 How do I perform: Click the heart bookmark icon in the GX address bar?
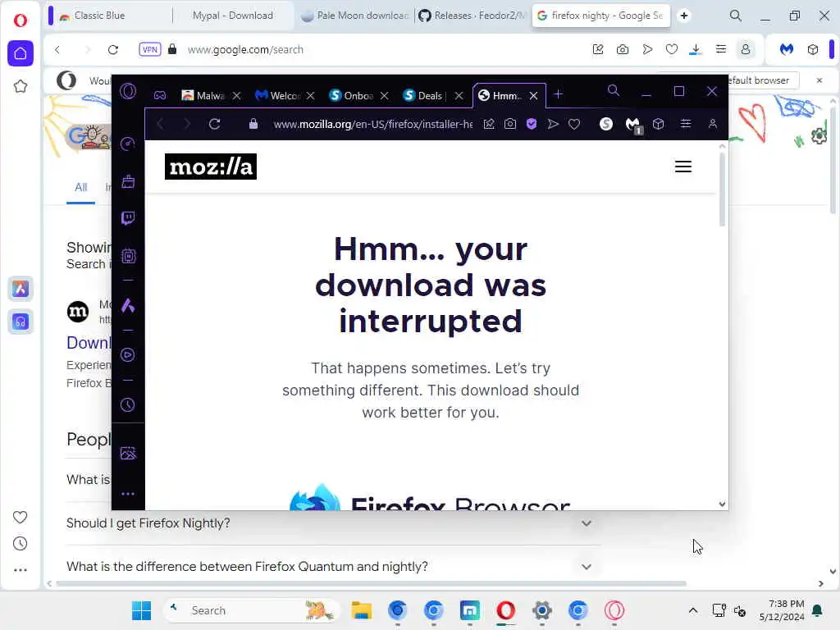[574, 125]
